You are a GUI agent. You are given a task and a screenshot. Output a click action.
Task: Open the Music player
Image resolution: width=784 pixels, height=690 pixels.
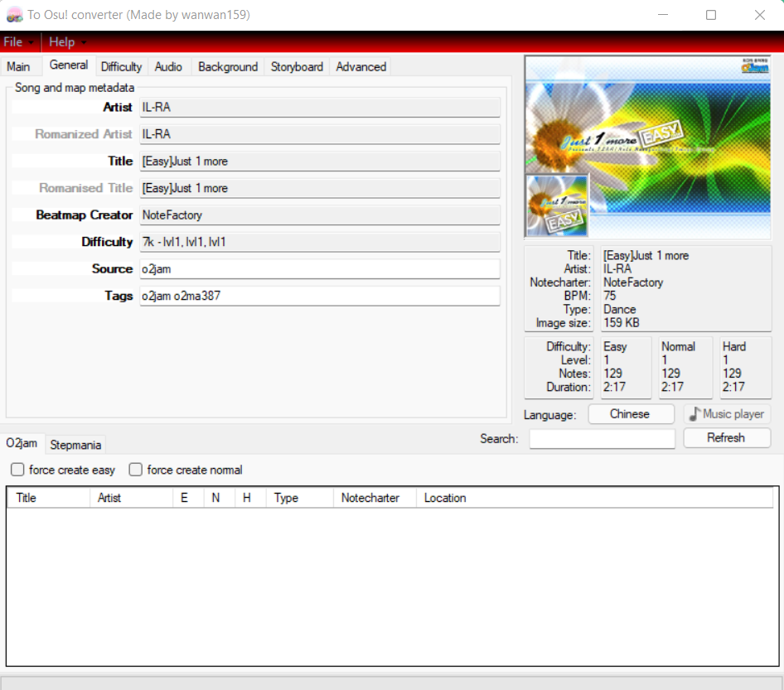[x=727, y=414]
